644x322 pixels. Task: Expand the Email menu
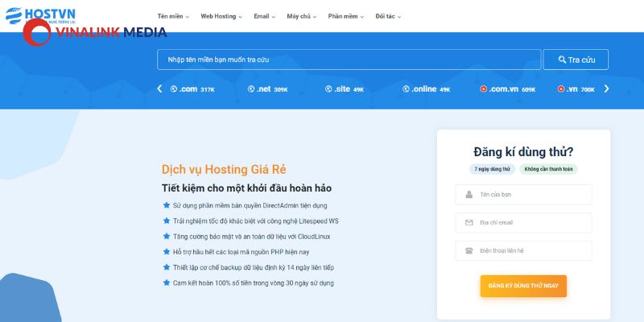pos(264,16)
